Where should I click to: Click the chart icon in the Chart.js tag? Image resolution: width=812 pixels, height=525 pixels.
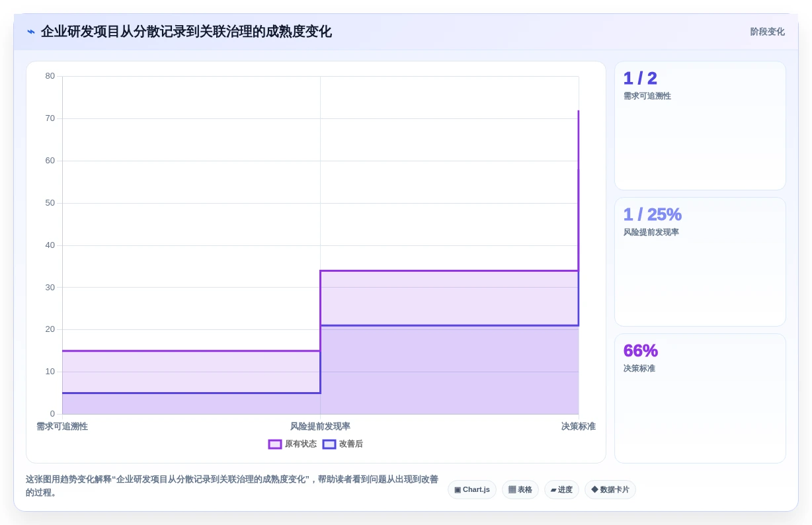coord(458,490)
